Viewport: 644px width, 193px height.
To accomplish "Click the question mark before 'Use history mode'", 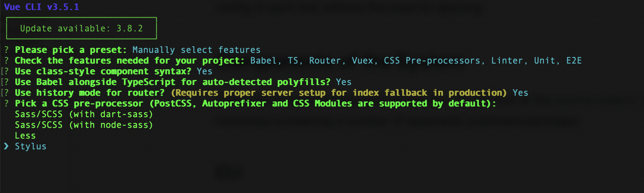I will pyautogui.click(x=6, y=93).
